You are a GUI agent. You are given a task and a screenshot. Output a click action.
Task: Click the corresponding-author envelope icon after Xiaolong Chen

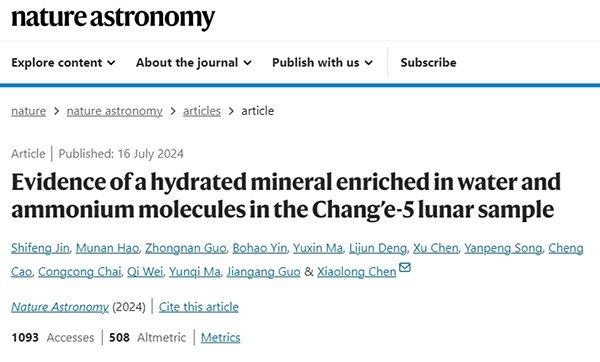[404, 267]
